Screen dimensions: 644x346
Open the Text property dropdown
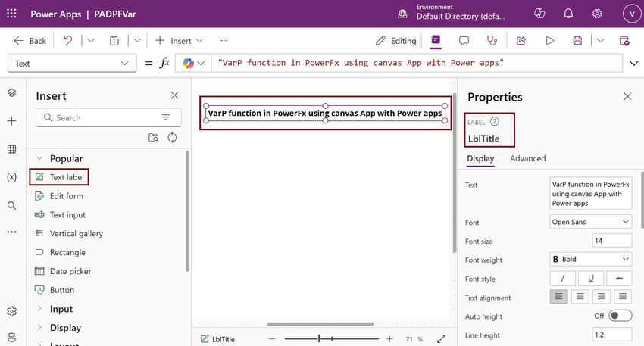coord(72,63)
